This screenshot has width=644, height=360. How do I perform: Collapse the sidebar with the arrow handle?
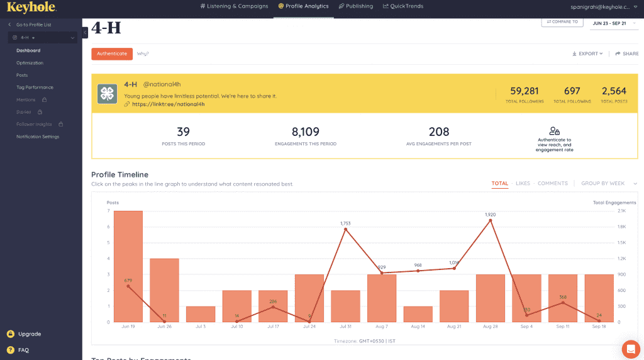[85, 33]
